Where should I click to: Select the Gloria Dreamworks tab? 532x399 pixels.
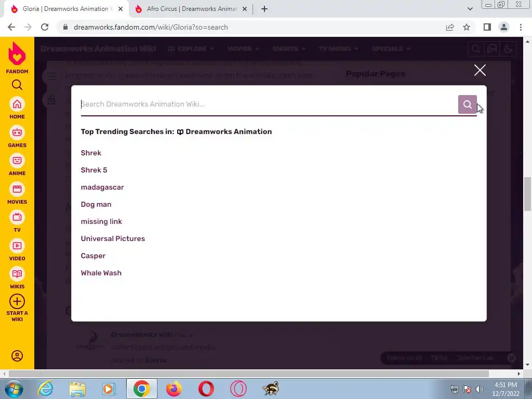[66, 9]
